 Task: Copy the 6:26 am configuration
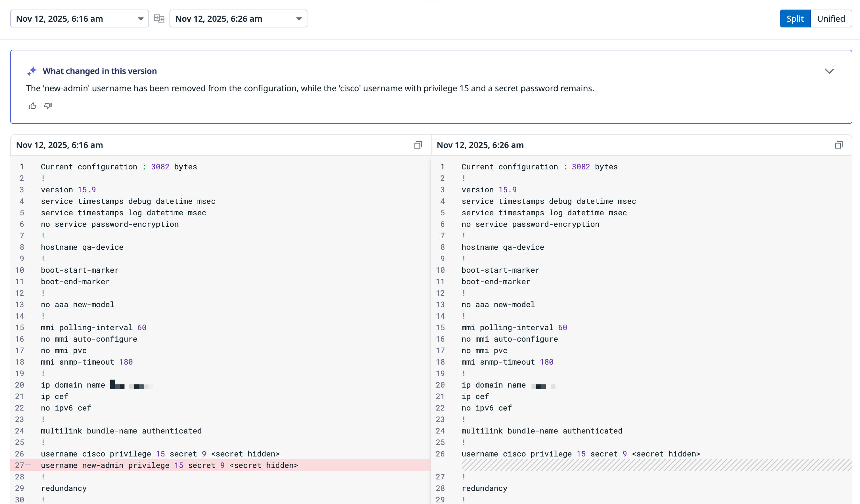839,145
